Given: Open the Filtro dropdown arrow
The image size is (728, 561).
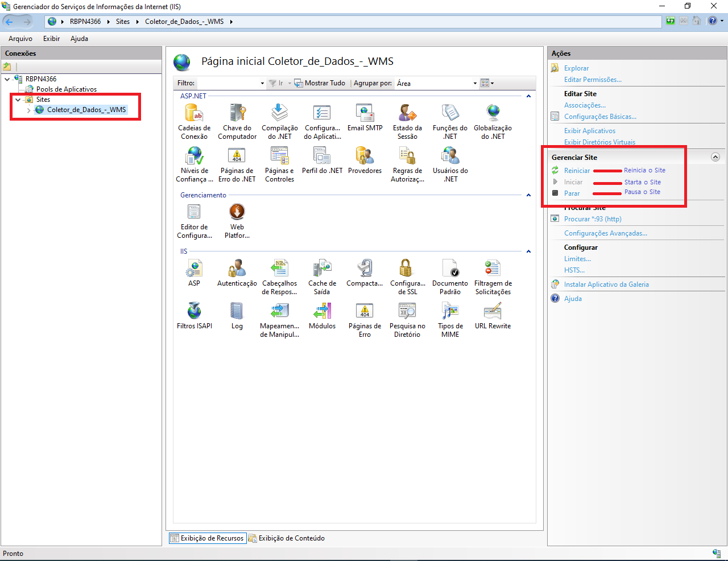Looking at the screenshot, I should click(x=262, y=83).
